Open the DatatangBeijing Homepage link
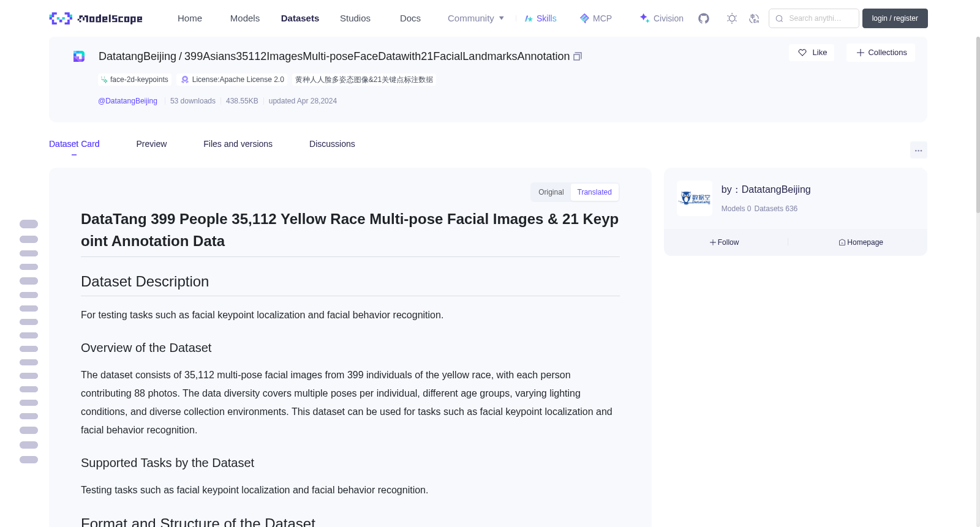The width and height of the screenshot is (980, 527). (x=861, y=242)
